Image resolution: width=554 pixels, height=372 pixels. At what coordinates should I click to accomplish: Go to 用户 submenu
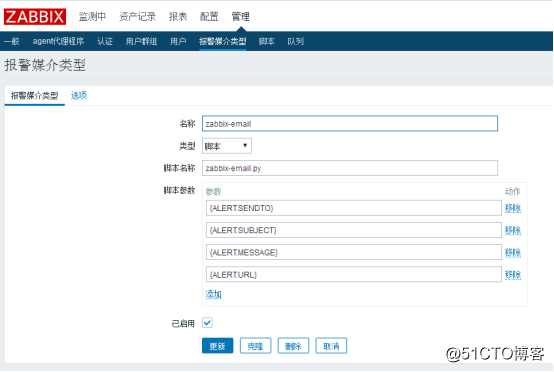(x=178, y=41)
